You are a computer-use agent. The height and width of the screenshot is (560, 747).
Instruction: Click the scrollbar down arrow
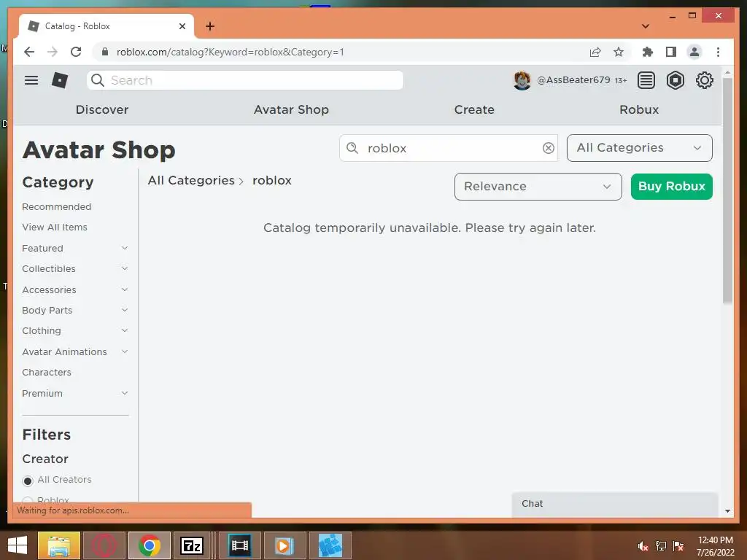pyautogui.click(x=727, y=511)
